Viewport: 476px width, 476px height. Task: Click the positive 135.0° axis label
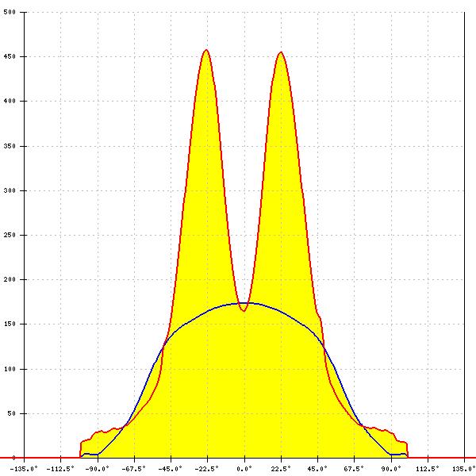pos(464,469)
